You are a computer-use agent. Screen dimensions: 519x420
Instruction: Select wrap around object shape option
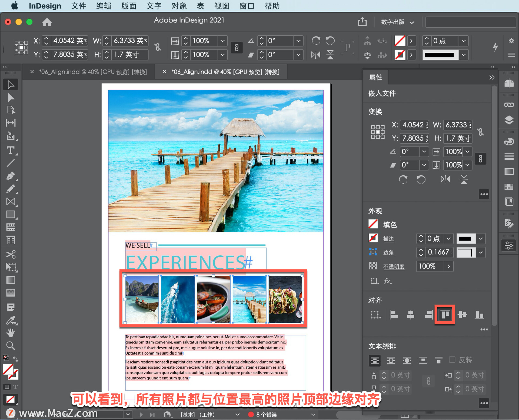point(407,360)
